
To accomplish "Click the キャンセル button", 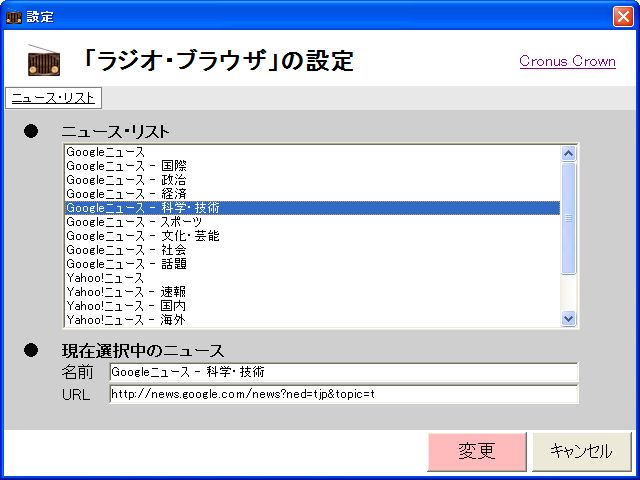I will click(x=582, y=451).
